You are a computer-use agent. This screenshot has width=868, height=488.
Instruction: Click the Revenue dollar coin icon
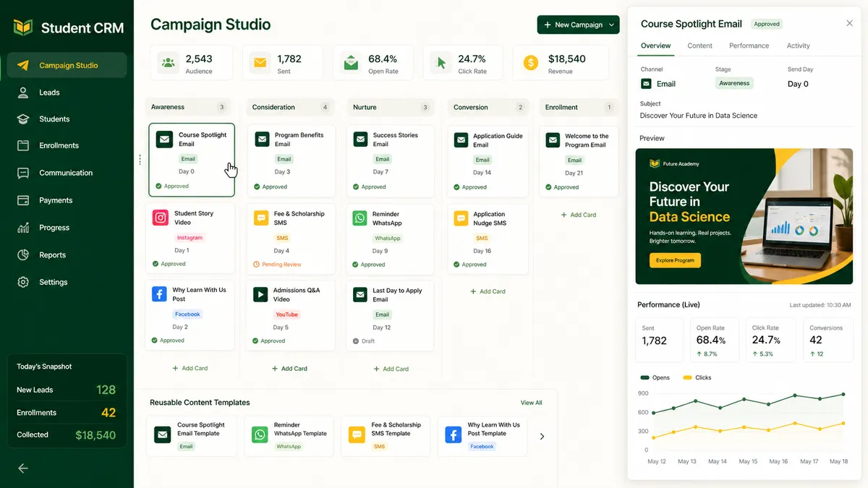coord(530,63)
